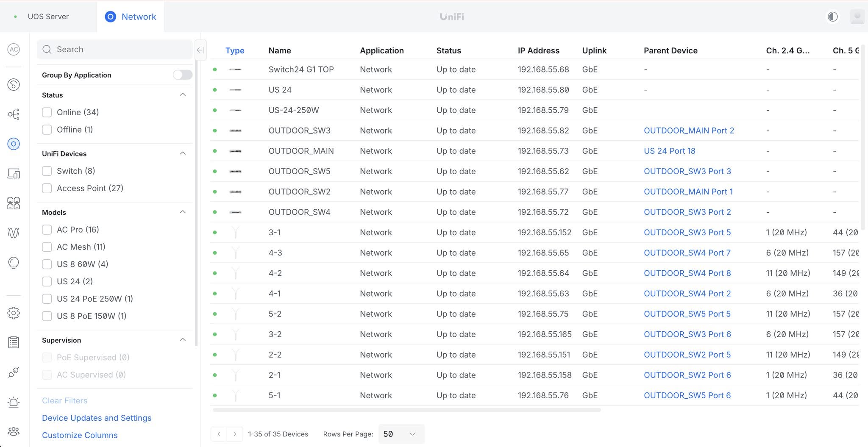Open the Customize Columns link

pyautogui.click(x=80, y=435)
